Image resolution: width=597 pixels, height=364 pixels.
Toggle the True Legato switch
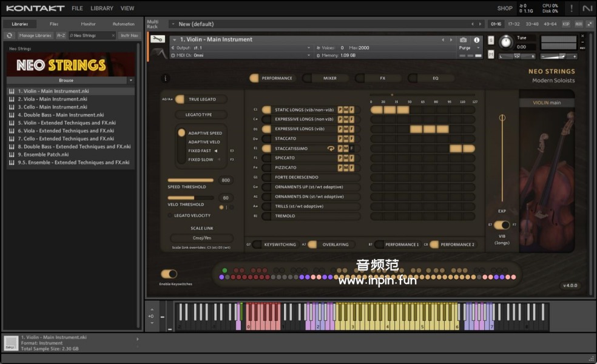tap(180, 99)
